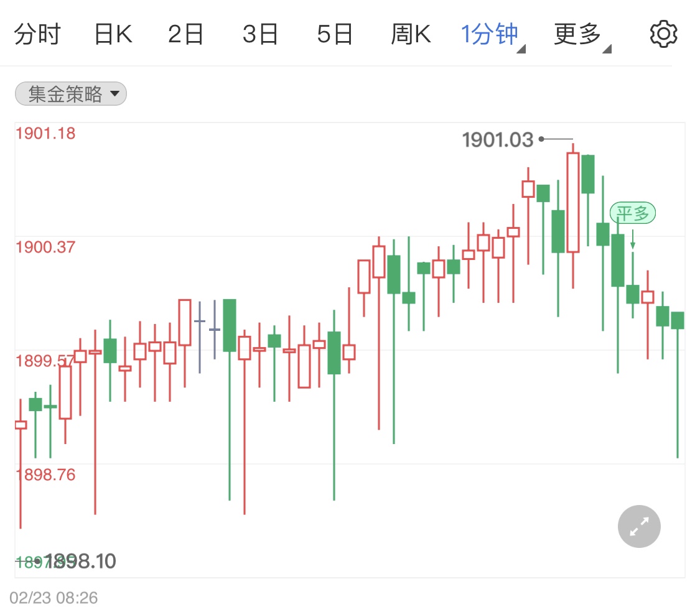This screenshot has width=700, height=607.
Task: Expand the 更多 more options menu
Action: coord(579,34)
